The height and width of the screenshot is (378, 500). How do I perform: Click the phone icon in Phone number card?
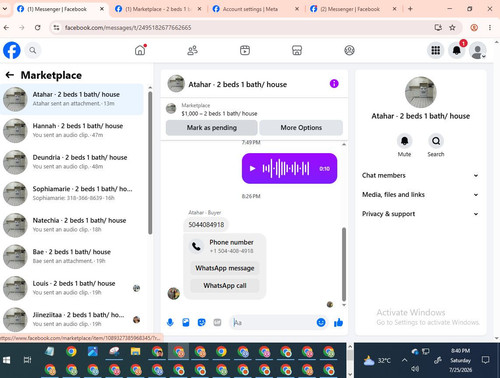[196, 246]
